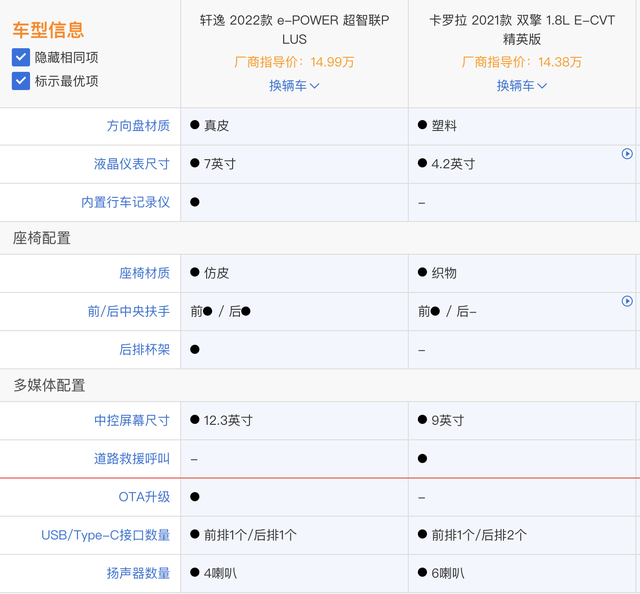640x594 pixels.
Task: Click 前排1个/后排1个 value
Action: click(x=250, y=535)
